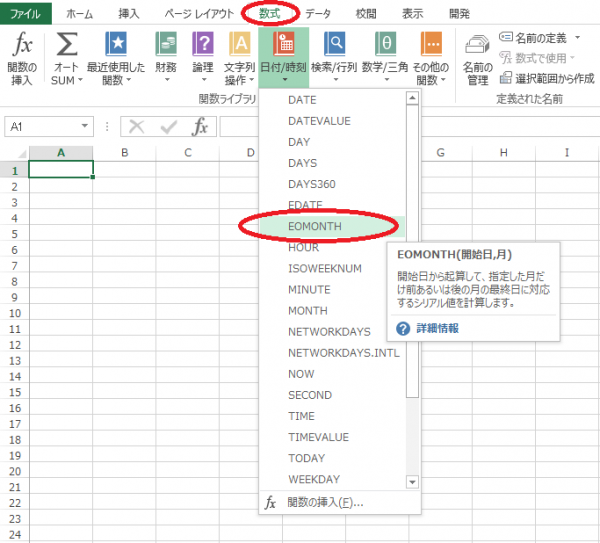
Task: Expand the 論理 dropdown arrow
Action: [204, 80]
